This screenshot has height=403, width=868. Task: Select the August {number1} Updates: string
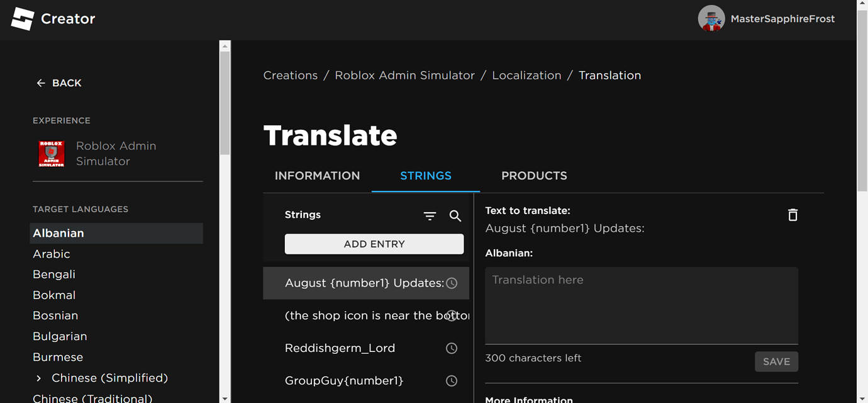[x=366, y=283]
